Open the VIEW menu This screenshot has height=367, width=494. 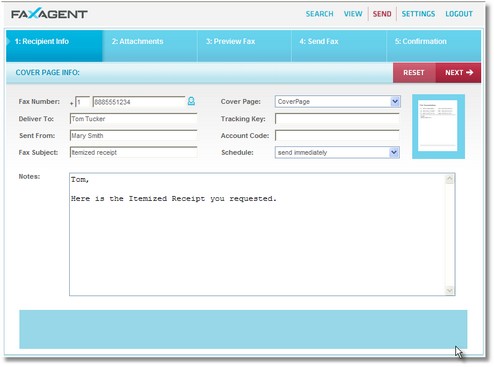pos(353,14)
